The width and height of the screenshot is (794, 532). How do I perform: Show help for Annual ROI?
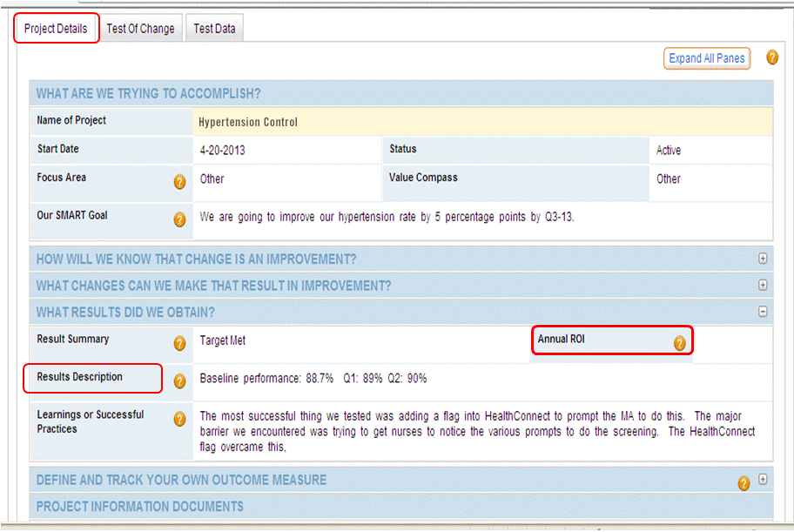click(679, 343)
